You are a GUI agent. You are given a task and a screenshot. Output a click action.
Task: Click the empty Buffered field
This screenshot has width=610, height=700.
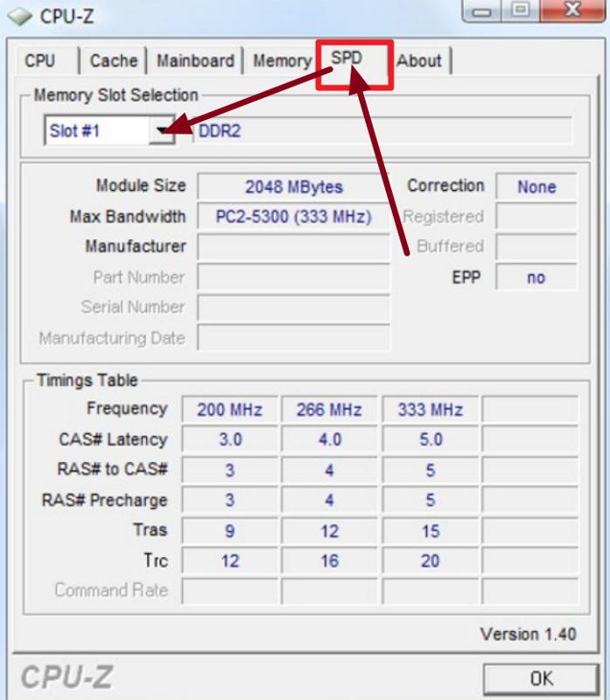[536, 247]
